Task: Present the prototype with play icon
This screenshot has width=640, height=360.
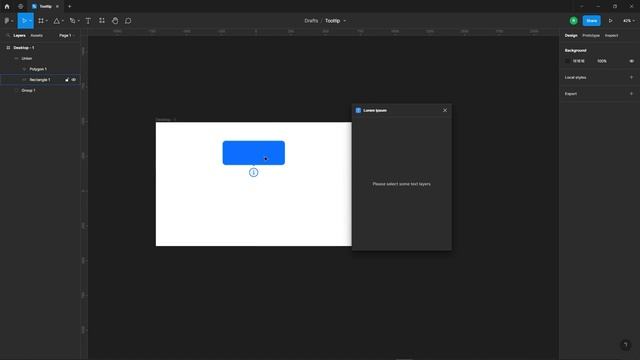Action: 611,20
